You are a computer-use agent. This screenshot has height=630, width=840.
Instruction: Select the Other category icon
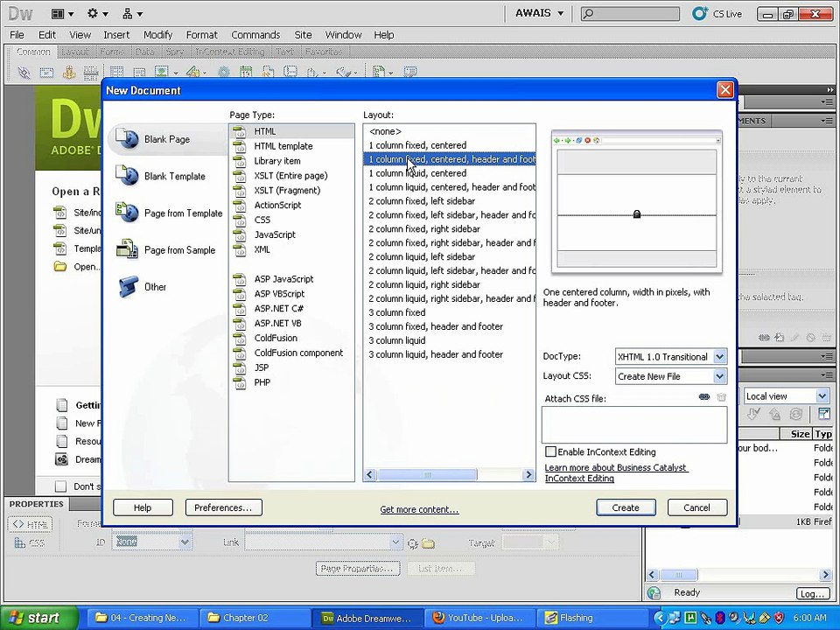(x=128, y=287)
